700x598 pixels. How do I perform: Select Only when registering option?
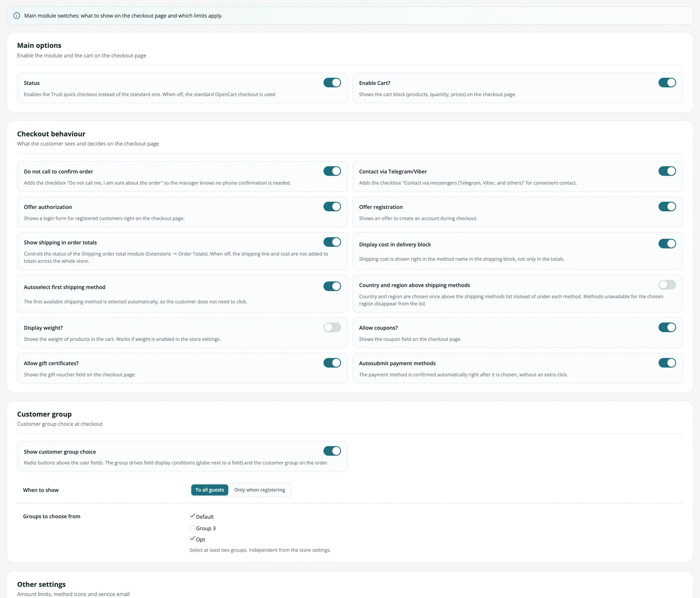coord(259,490)
